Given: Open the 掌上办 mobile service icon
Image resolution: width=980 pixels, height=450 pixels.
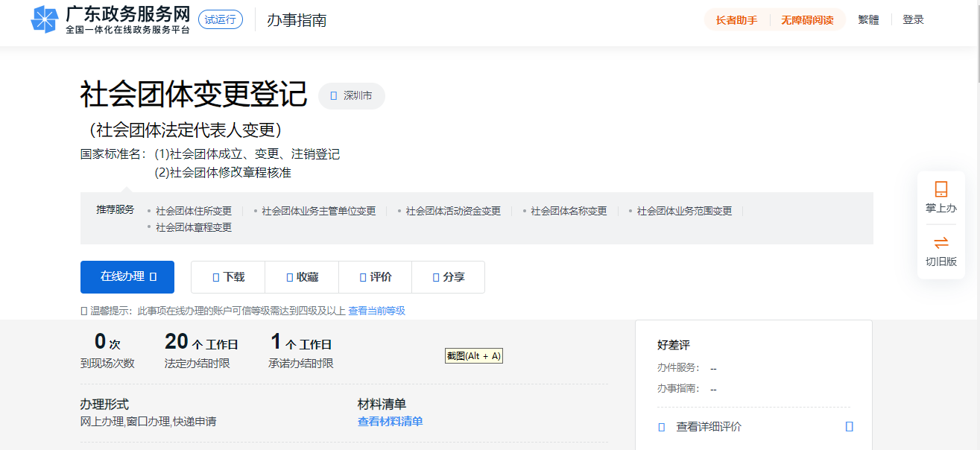Looking at the screenshot, I should [x=941, y=197].
